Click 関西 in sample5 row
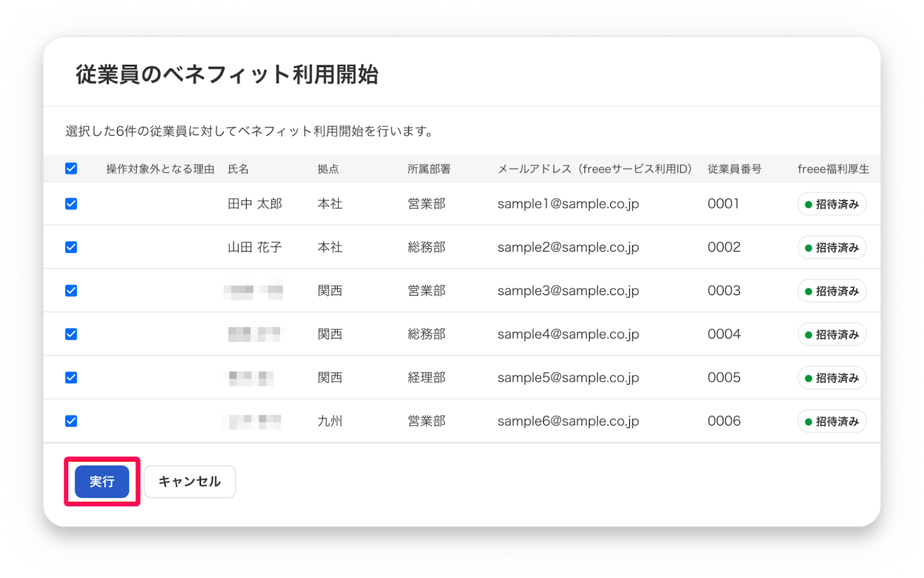The height and width of the screenshot is (578, 924). (x=330, y=378)
